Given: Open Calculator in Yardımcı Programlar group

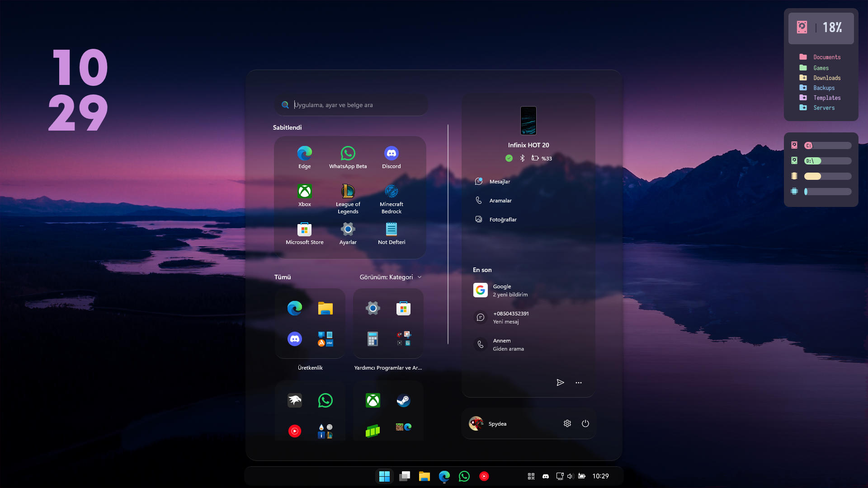Looking at the screenshot, I should 373,339.
